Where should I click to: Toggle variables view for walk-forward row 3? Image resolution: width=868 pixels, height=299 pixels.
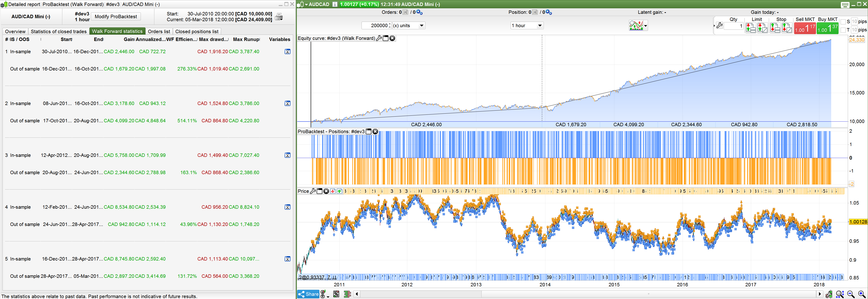pos(287,155)
